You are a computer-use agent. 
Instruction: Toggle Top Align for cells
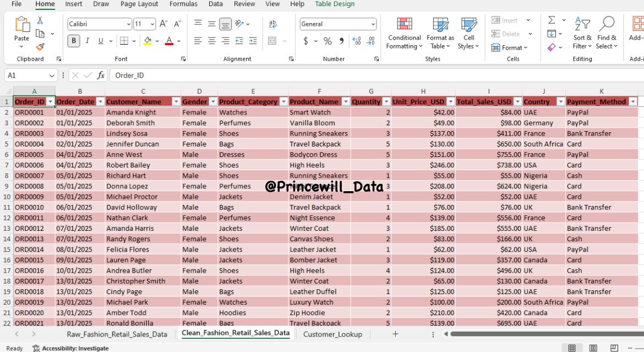198,24
